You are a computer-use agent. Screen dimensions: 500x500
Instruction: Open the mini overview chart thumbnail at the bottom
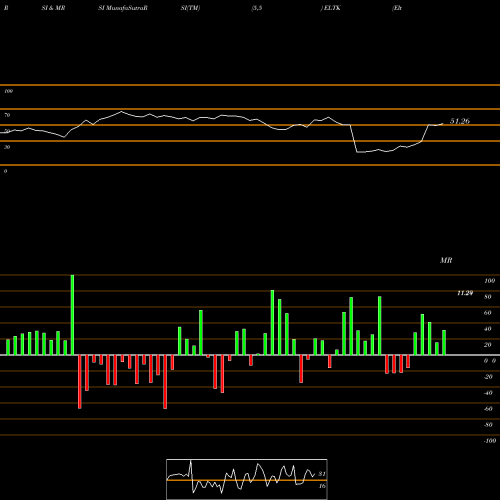247,479
